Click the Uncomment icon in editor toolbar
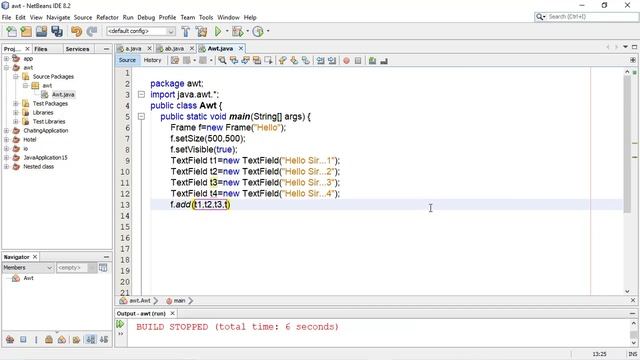Screen dimensions: 640x360 tap(384, 60)
